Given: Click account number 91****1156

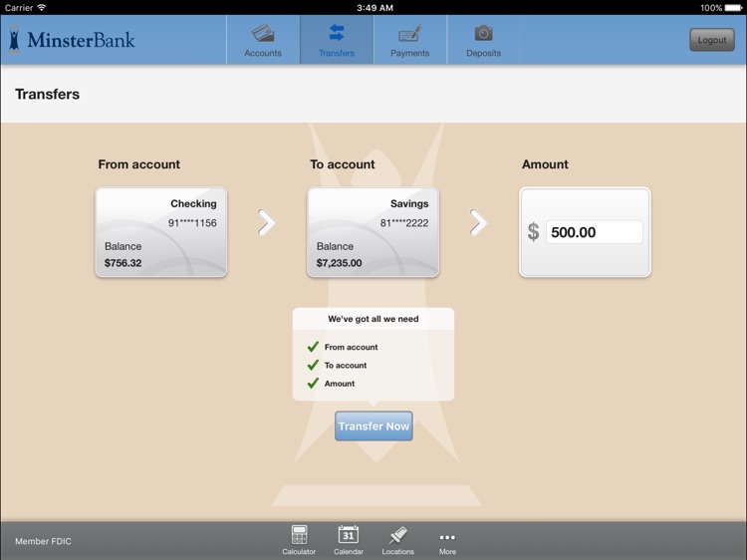Looking at the screenshot, I should 192,223.
